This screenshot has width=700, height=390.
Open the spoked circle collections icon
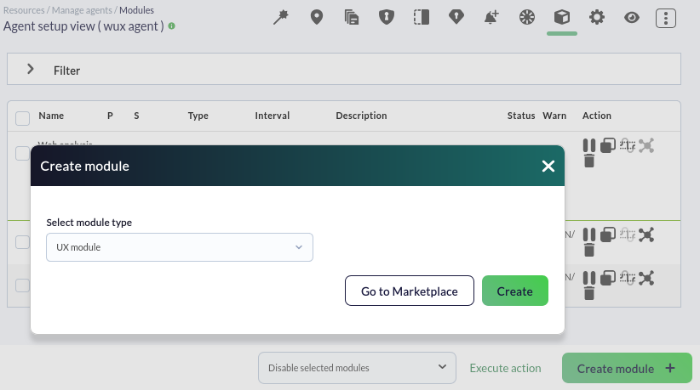[527, 17]
